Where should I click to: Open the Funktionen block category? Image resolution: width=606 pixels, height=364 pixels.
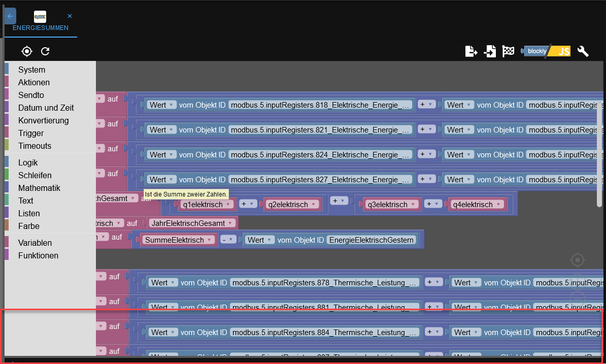(x=38, y=256)
